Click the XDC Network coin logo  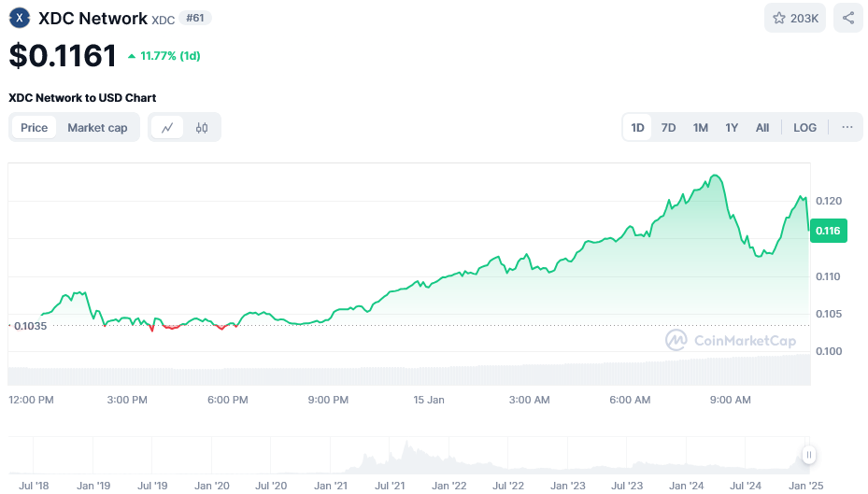(20, 19)
